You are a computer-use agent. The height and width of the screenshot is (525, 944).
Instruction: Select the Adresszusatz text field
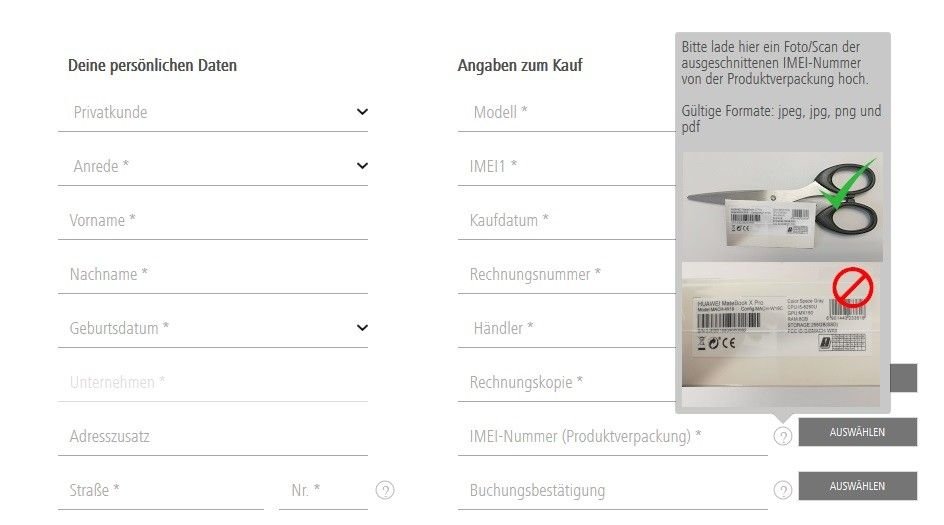tap(213, 436)
